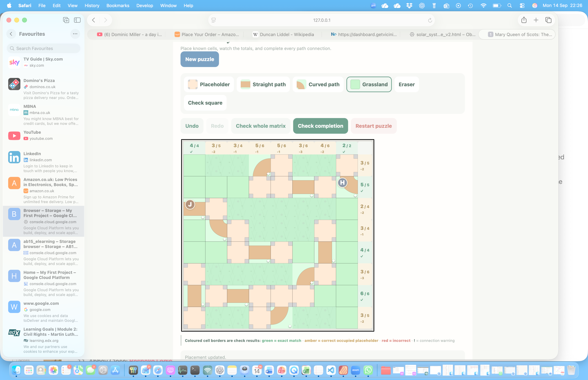Open the History menu
This screenshot has width=588, height=380.
tap(92, 5)
